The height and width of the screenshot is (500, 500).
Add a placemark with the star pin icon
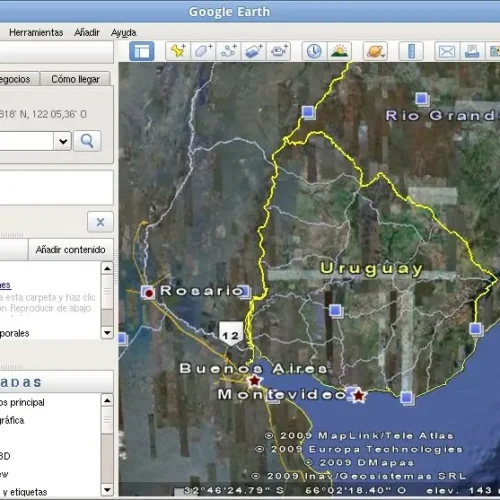[178, 51]
